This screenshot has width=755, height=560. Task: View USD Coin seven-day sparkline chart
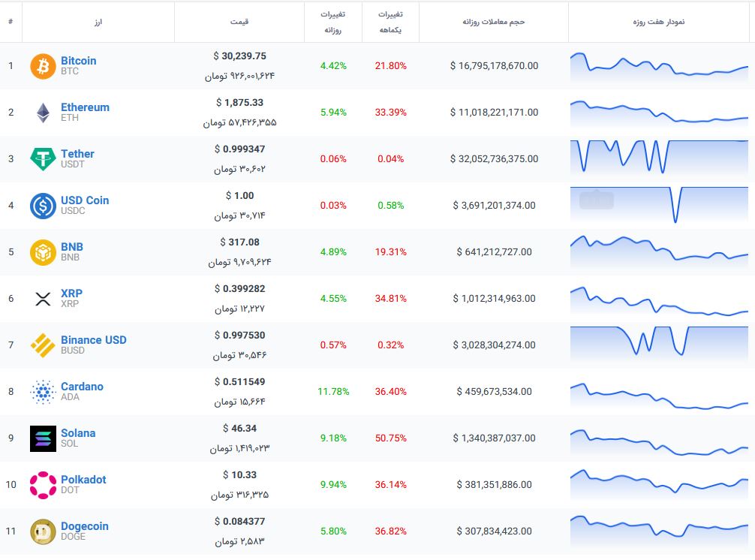(659, 205)
